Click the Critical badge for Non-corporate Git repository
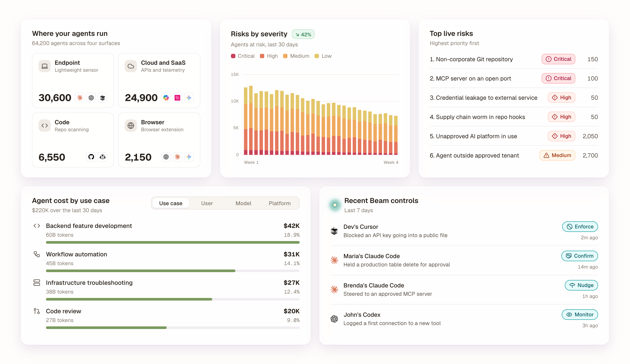This screenshot has height=364, width=630. tap(559, 59)
